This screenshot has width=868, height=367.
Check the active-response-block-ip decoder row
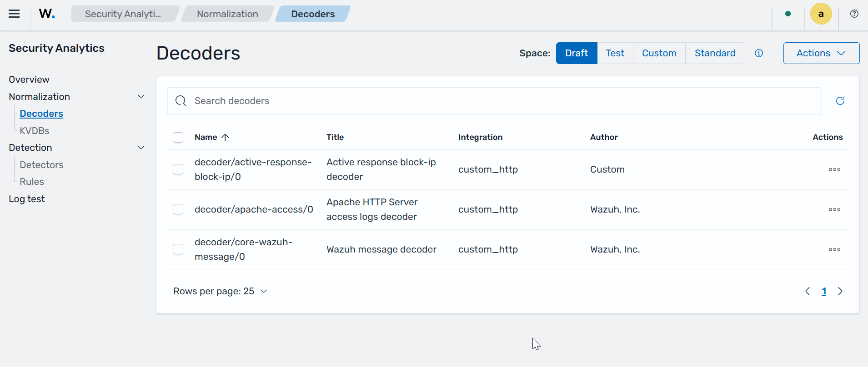point(178,169)
